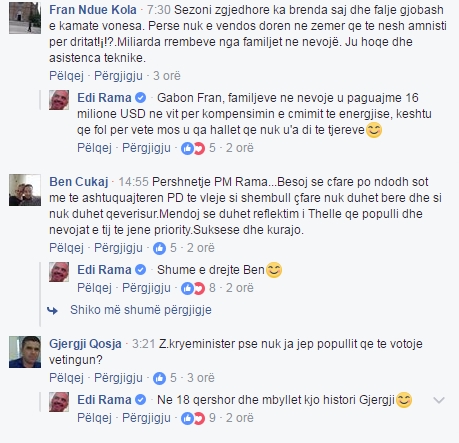Open Fran Ndue Kola's profile name link
Viewport: 459px width, 443px height.
click(x=93, y=10)
